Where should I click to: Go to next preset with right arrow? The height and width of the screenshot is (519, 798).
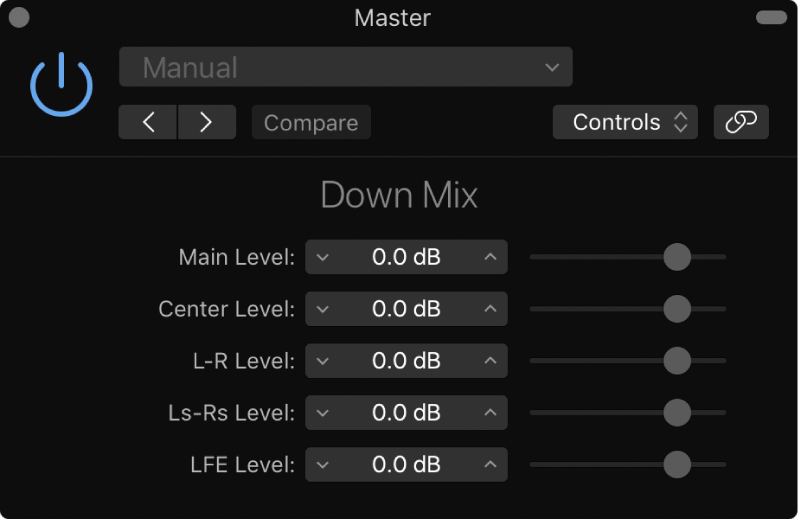click(x=206, y=122)
